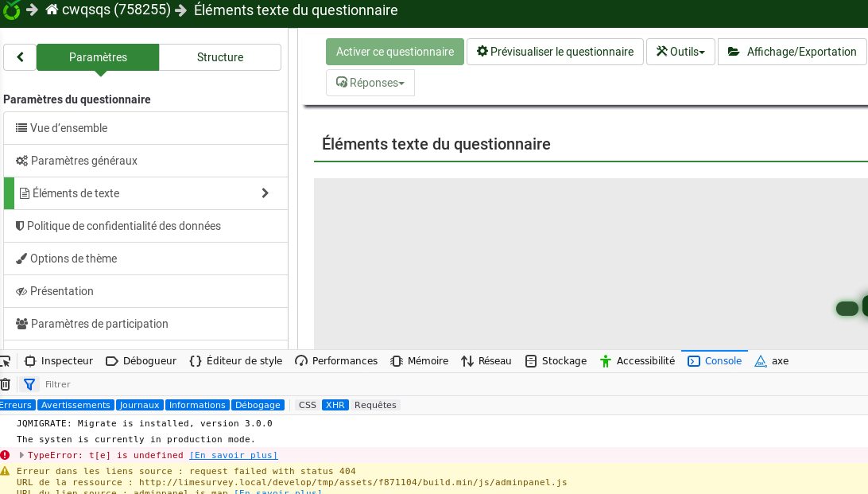Open the Accessibilité devtools panel

(637, 361)
